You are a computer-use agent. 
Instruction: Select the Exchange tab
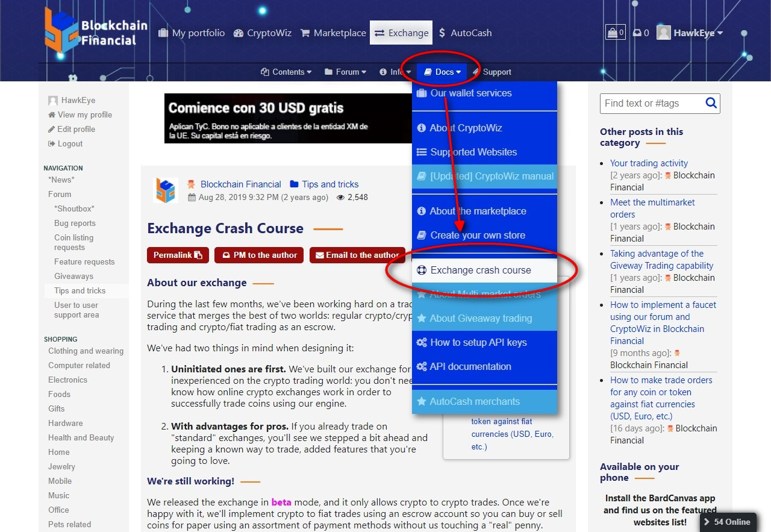[x=401, y=33]
